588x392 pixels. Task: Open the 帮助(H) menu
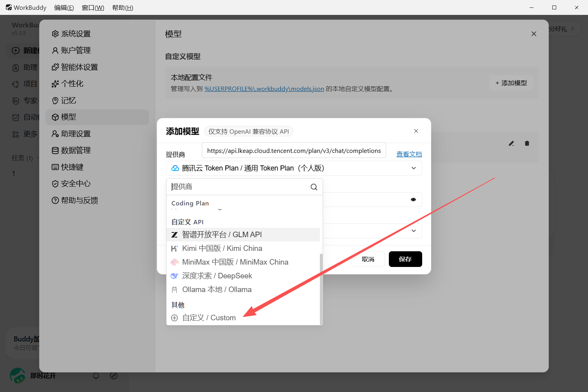(x=123, y=7)
